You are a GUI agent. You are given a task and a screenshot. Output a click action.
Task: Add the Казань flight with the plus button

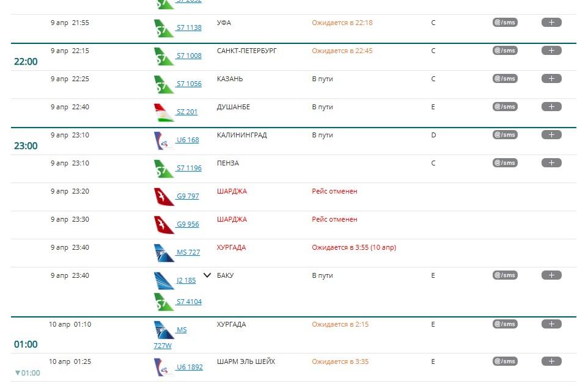coord(551,79)
